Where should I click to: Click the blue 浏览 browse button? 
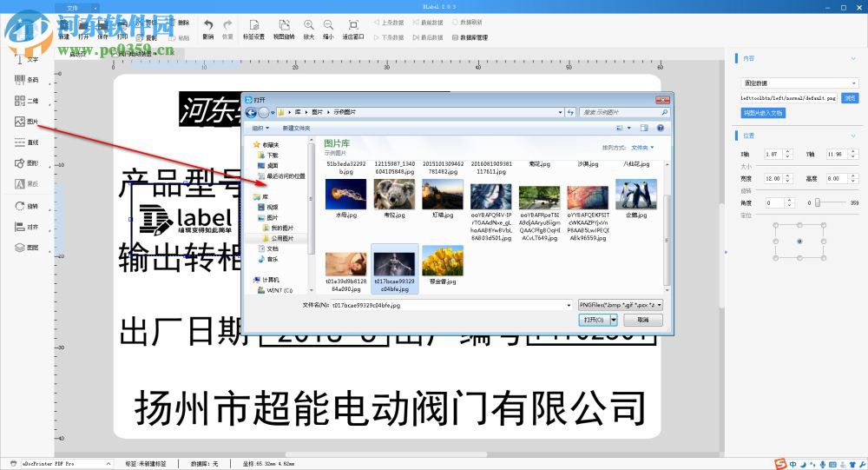coord(850,98)
